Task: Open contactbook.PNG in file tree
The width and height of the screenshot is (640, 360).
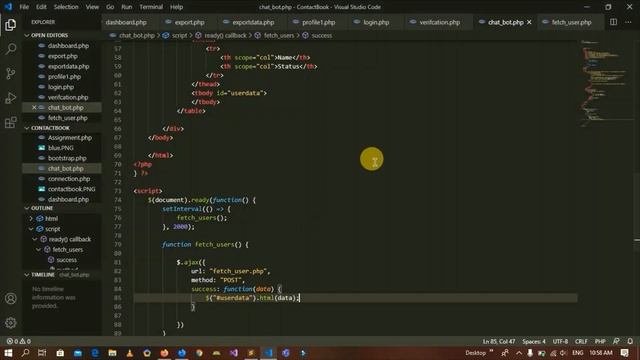Action: point(71,189)
